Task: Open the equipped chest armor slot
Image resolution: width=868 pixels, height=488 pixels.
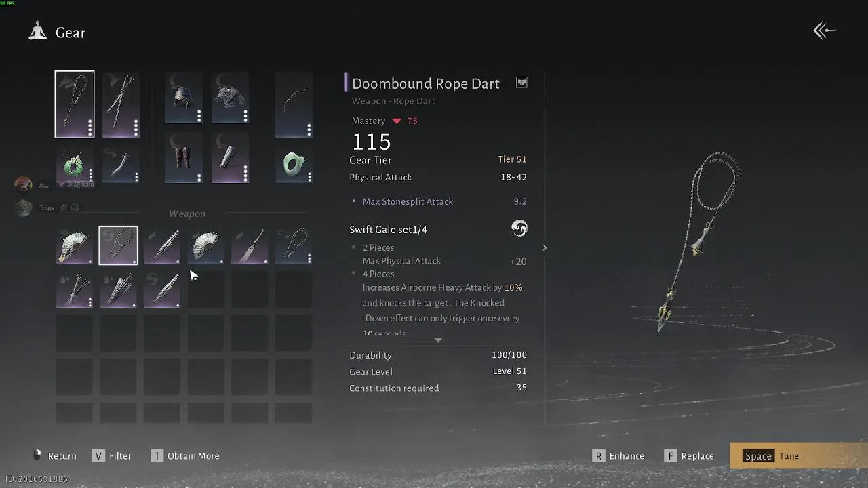Action: [x=230, y=98]
